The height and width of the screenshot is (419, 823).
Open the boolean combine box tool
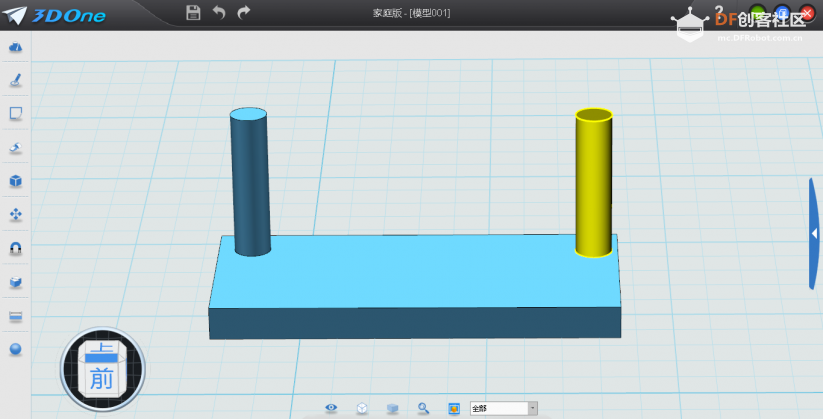tap(16, 282)
